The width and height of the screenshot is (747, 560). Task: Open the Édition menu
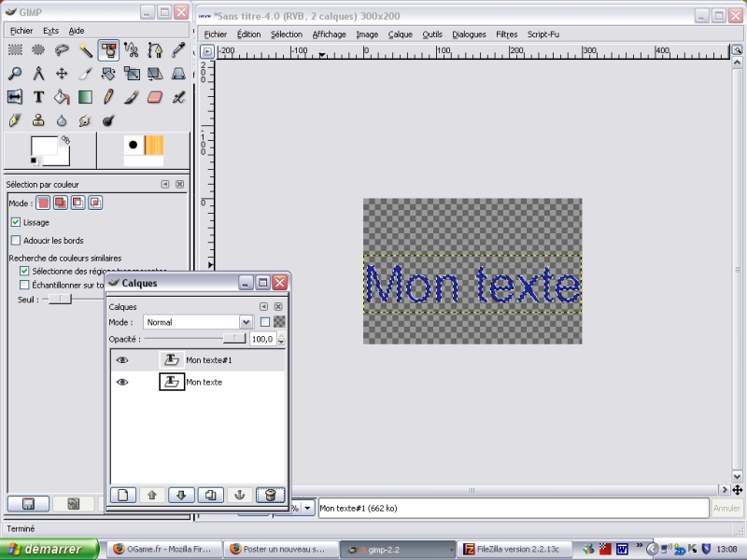click(x=248, y=35)
